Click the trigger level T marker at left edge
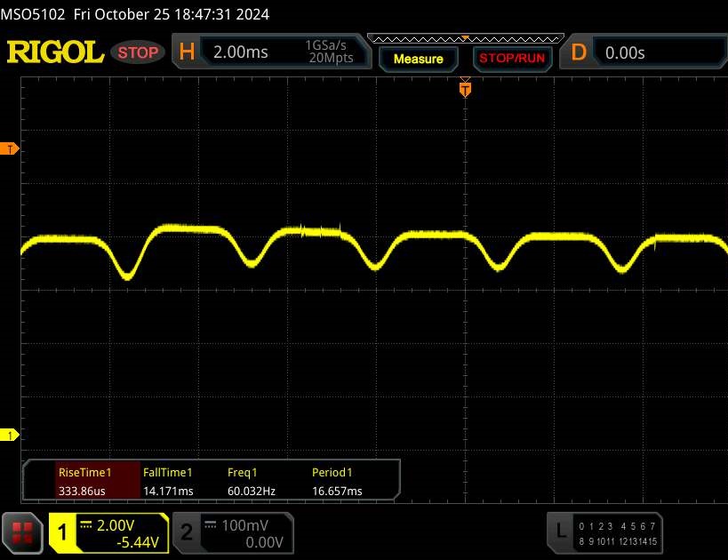728x560 pixels. (x=9, y=149)
